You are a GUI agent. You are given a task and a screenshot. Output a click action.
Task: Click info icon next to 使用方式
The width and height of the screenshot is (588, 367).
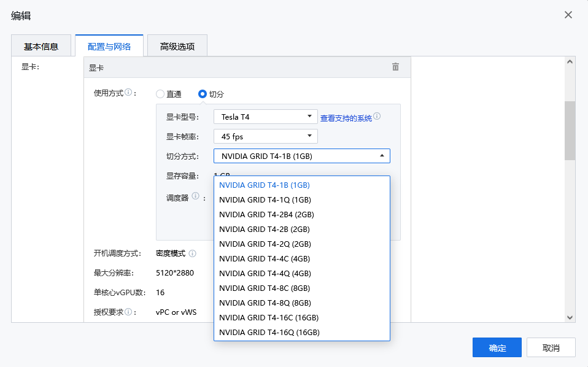tap(128, 92)
